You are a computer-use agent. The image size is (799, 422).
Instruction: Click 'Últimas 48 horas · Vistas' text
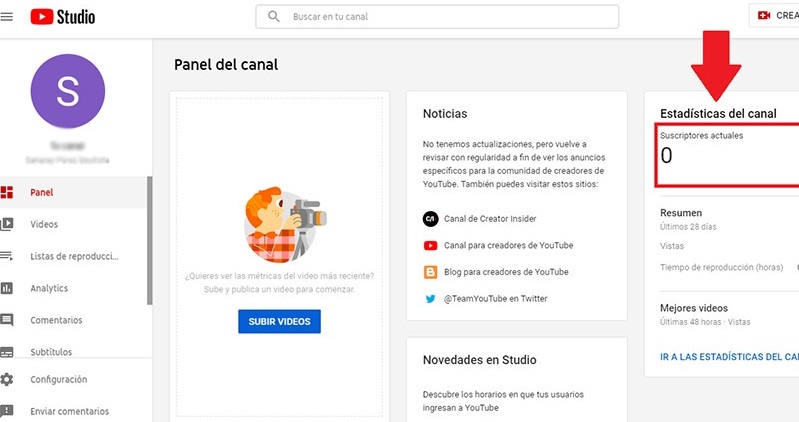pos(705,322)
